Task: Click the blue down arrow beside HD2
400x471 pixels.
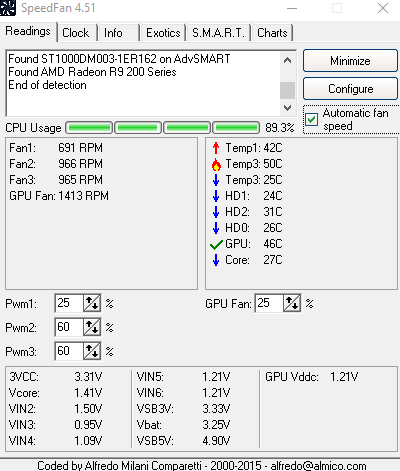Action: pos(216,212)
